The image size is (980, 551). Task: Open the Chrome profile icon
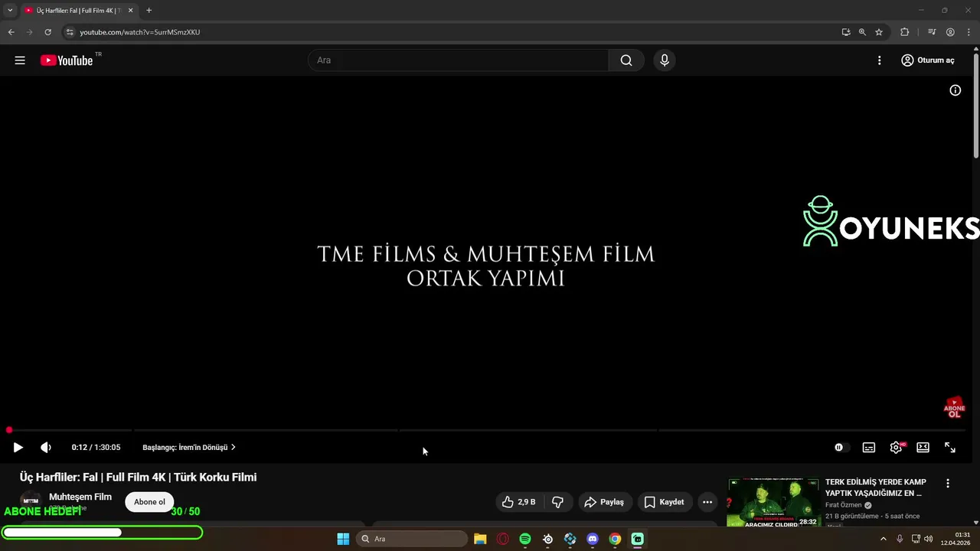[x=950, y=32]
